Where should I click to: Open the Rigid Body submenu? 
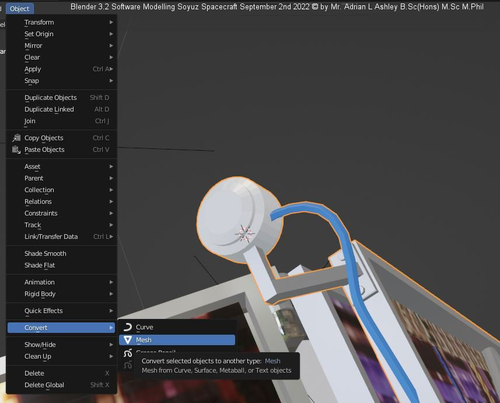pyautogui.click(x=61, y=294)
